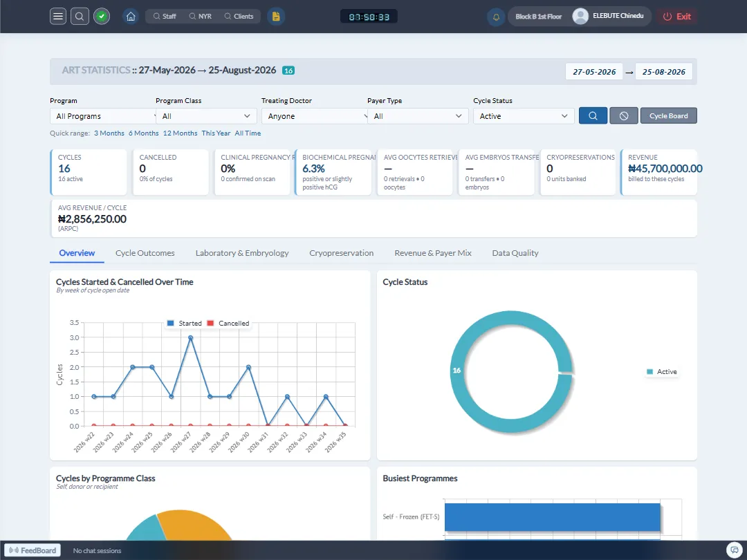
Task: Select the This Year quick range
Action: (216, 133)
